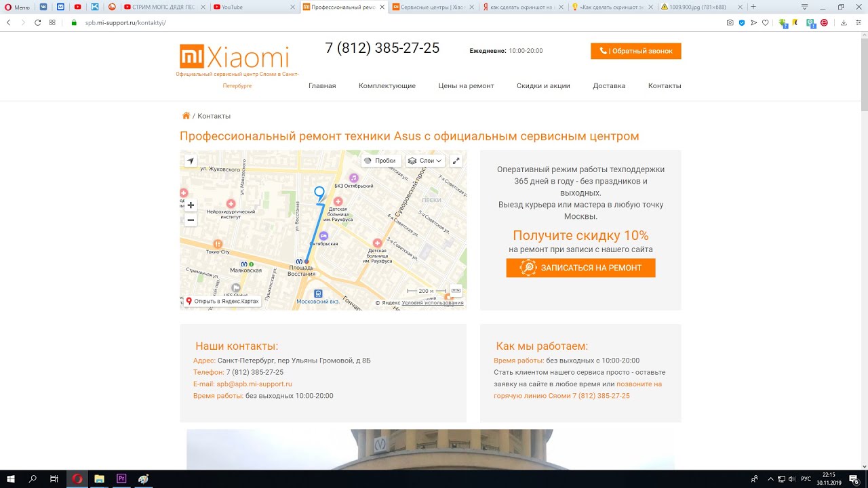Image resolution: width=868 pixels, height=488 pixels.
Task: Click Обратный звонок button
Action: pos(636,51)
